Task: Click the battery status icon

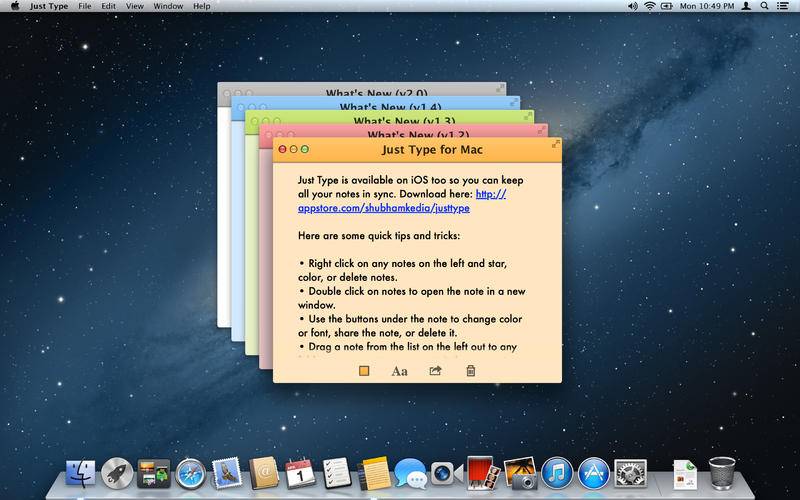Action: pos(666,6)
